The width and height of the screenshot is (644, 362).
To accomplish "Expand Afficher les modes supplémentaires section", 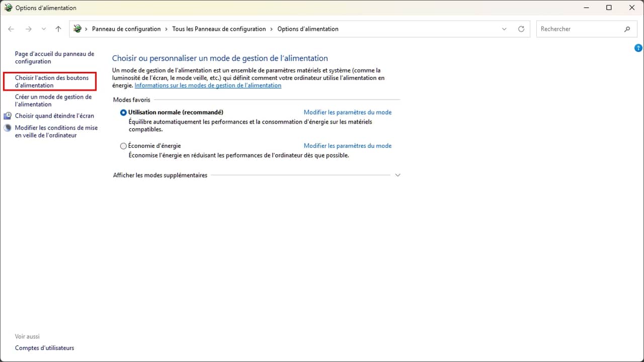I will click(x=397, y=175).
